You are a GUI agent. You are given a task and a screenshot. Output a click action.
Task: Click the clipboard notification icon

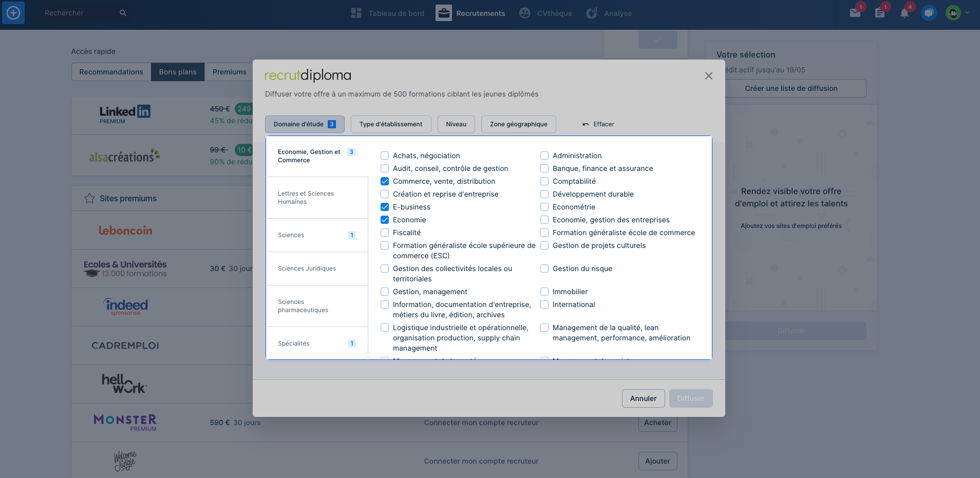tap(879, 13)
